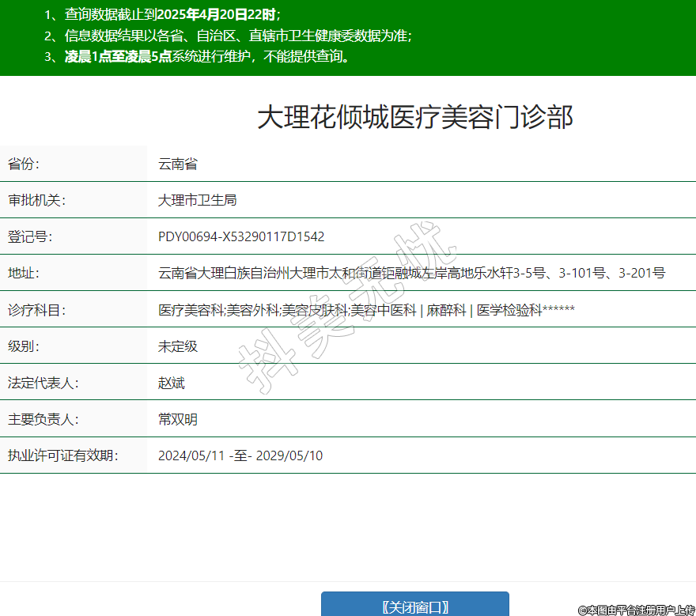Click the title 大理花倾城医疗美容门诊部

tap(414, 117)
